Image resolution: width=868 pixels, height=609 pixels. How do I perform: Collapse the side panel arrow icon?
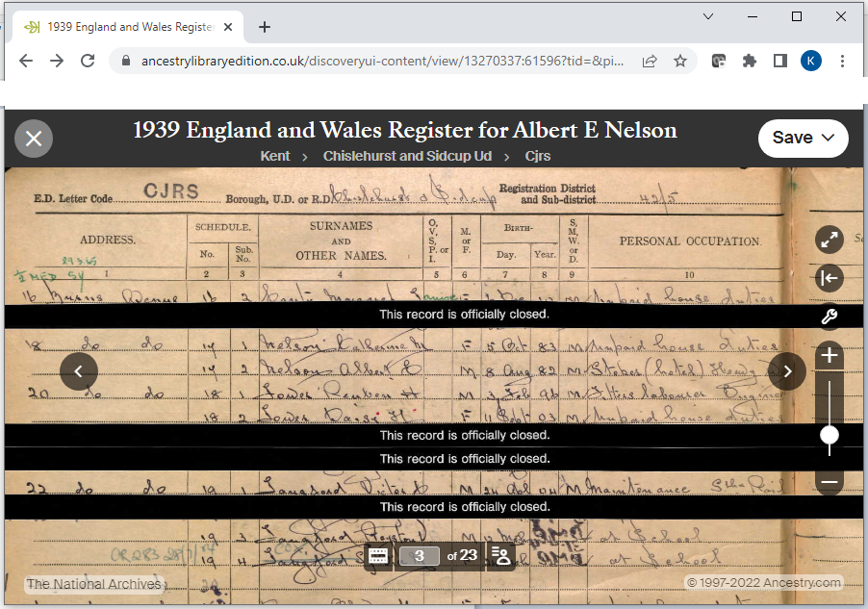(829, 278)
